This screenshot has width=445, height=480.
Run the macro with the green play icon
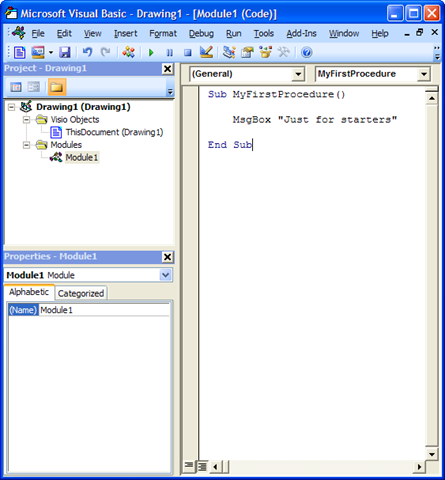pyautogui.click(x=151, y=52)
